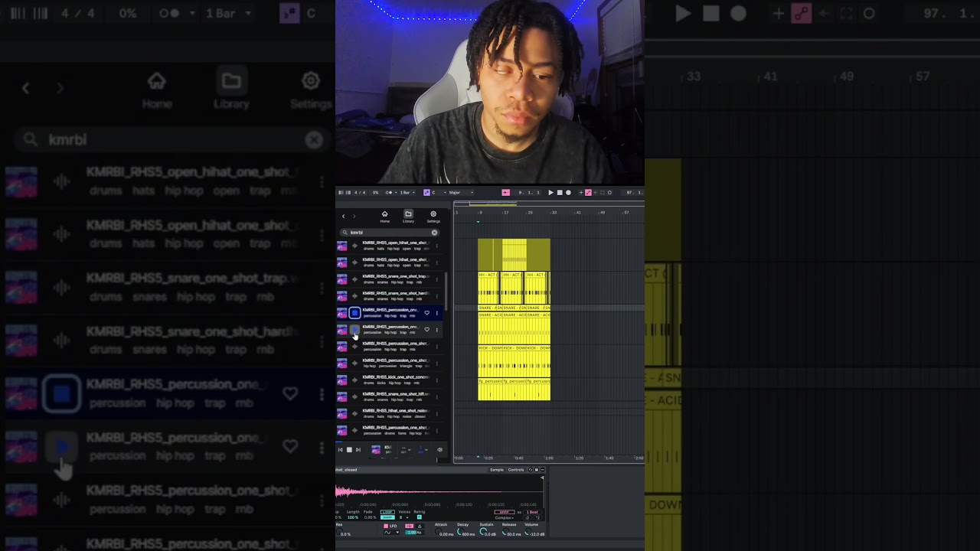
Task: Toggle the LOOP button in sampler
Action: (x=387, y=512)
